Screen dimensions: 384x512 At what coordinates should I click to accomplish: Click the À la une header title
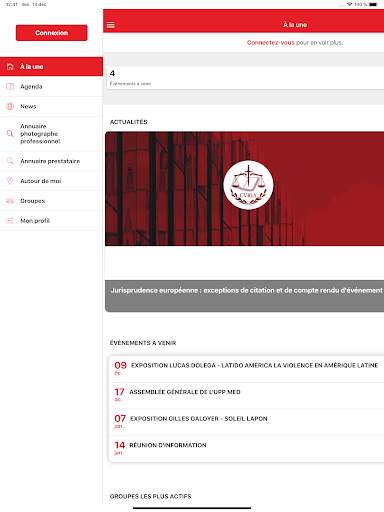pyautogui.click(x=295, y=25)
